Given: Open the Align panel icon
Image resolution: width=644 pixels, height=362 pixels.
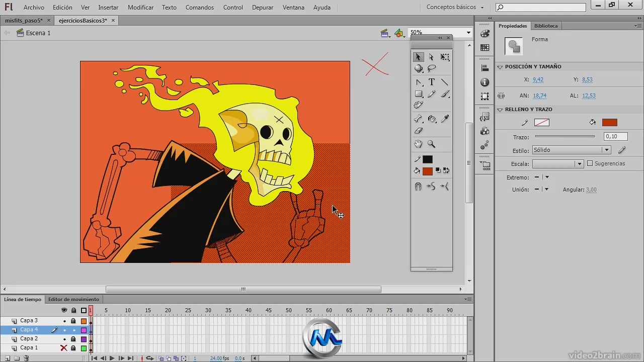Looking at the screenshot, I should point(485,68).
